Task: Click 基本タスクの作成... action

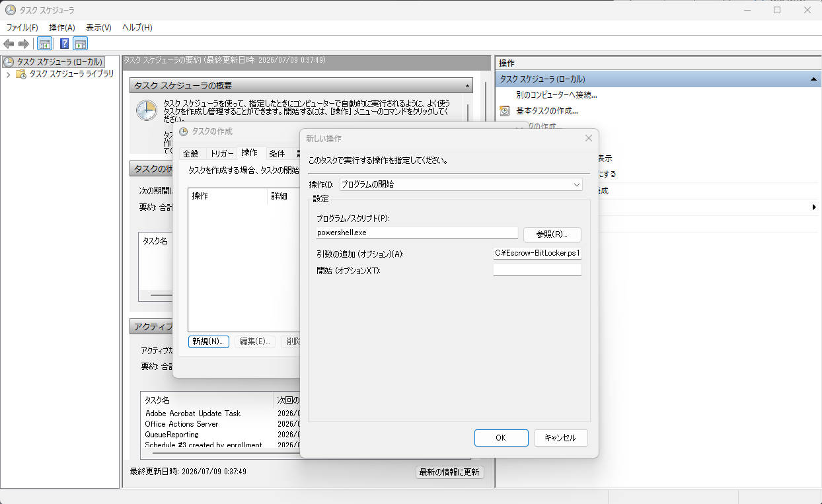Action: coord(547,110)
